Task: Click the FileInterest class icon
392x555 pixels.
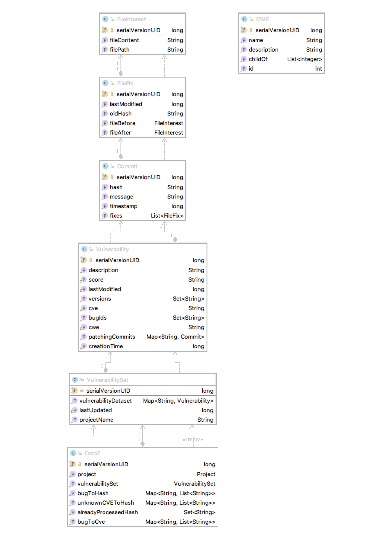Action: click(x=105, y=19)
